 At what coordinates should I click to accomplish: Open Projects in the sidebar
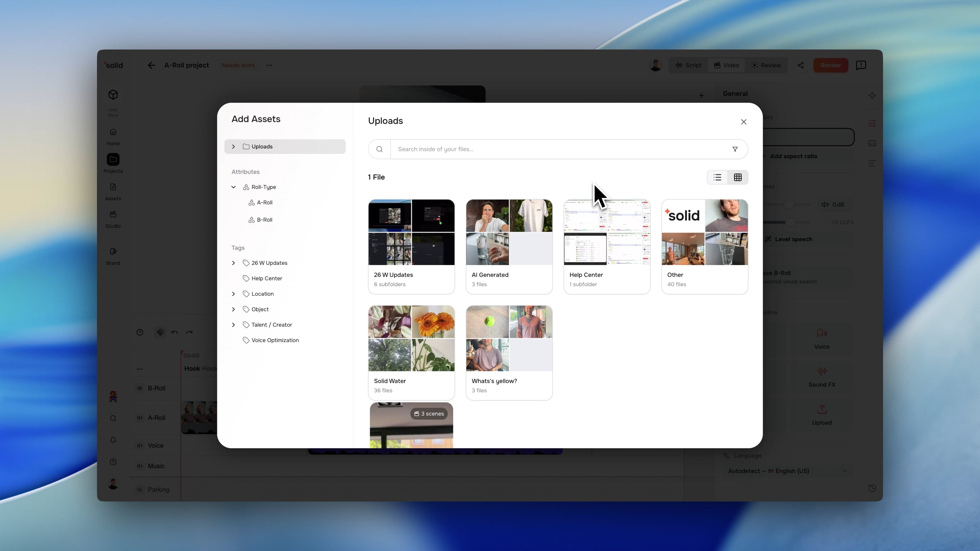113,164
